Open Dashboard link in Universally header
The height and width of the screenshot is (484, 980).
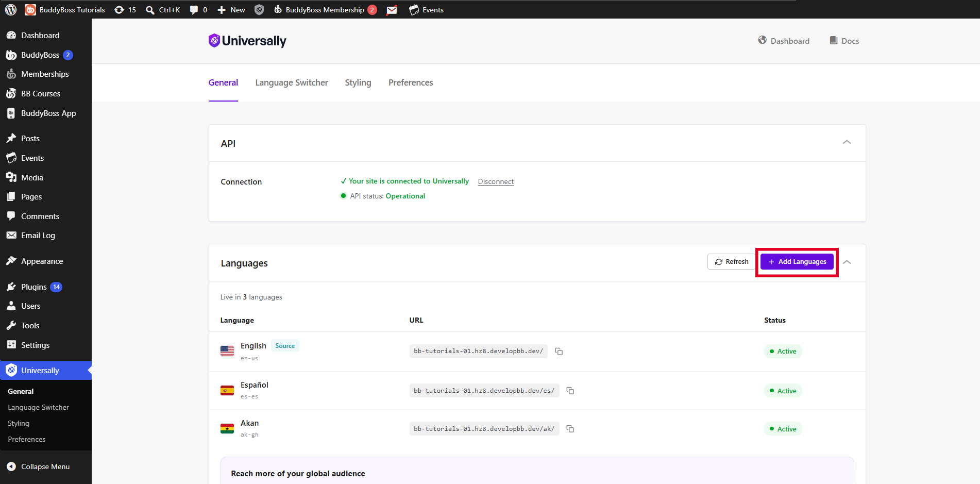[784, 41]
